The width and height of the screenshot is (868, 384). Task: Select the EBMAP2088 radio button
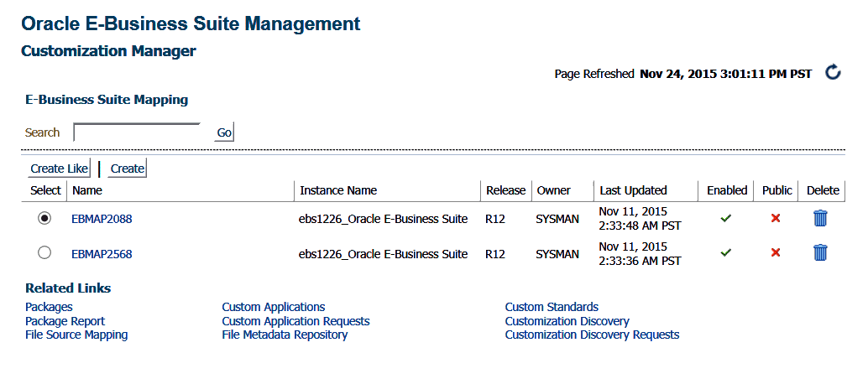[x=45, y=218]
